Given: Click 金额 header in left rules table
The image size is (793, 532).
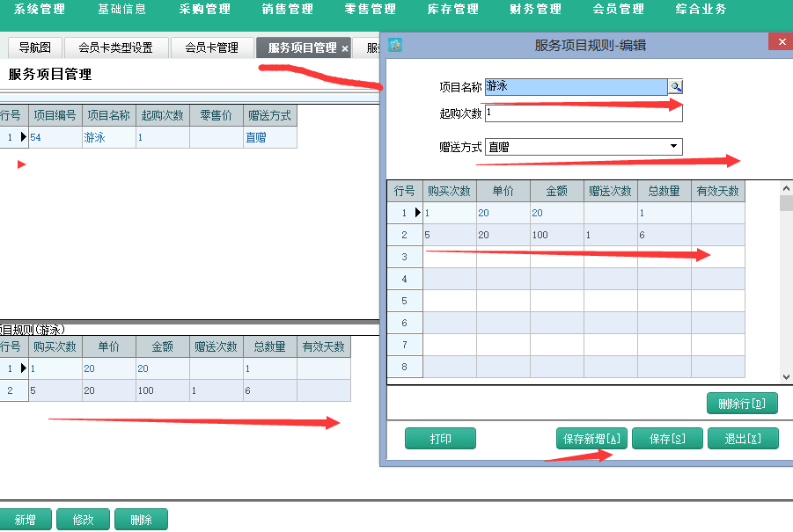Looking at the screenshot, I should click(x=162, y=346).
